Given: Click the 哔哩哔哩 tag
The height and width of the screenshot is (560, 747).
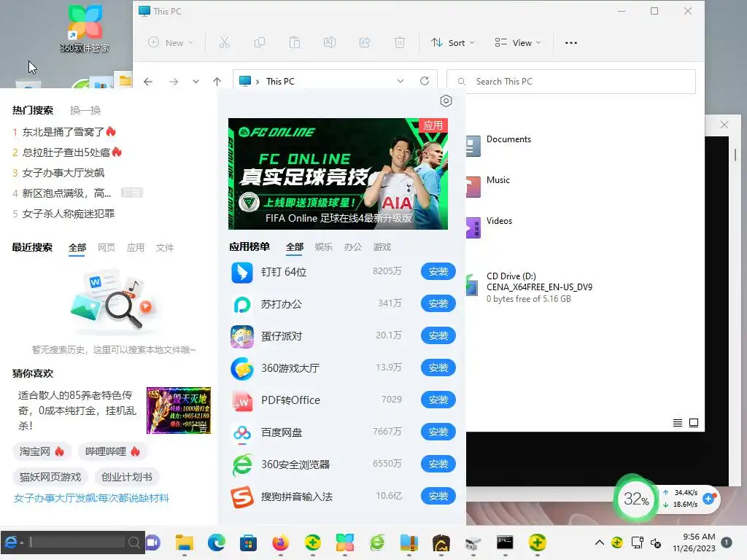Looking at the screenshot, I should point(112,451).
